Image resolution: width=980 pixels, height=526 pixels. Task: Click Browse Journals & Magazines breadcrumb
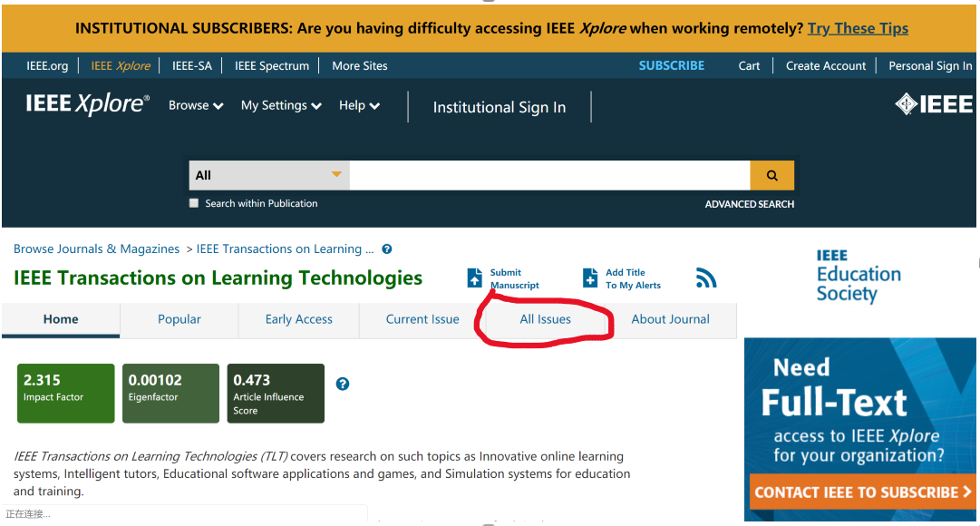point(96,248)
